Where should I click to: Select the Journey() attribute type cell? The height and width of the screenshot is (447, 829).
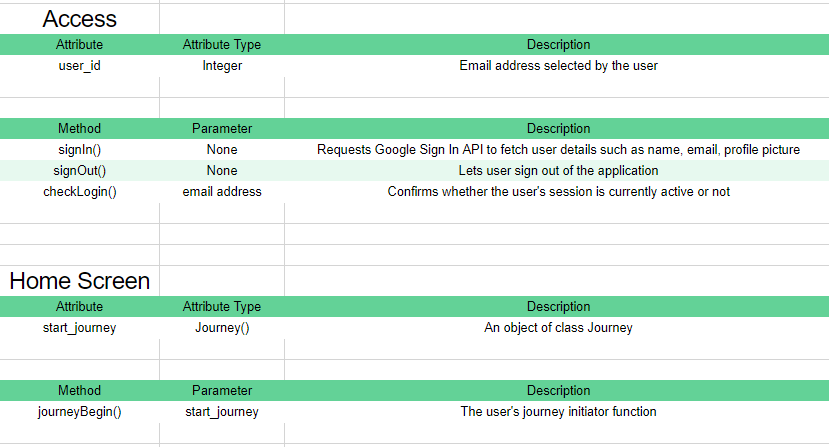coord(222,328)
